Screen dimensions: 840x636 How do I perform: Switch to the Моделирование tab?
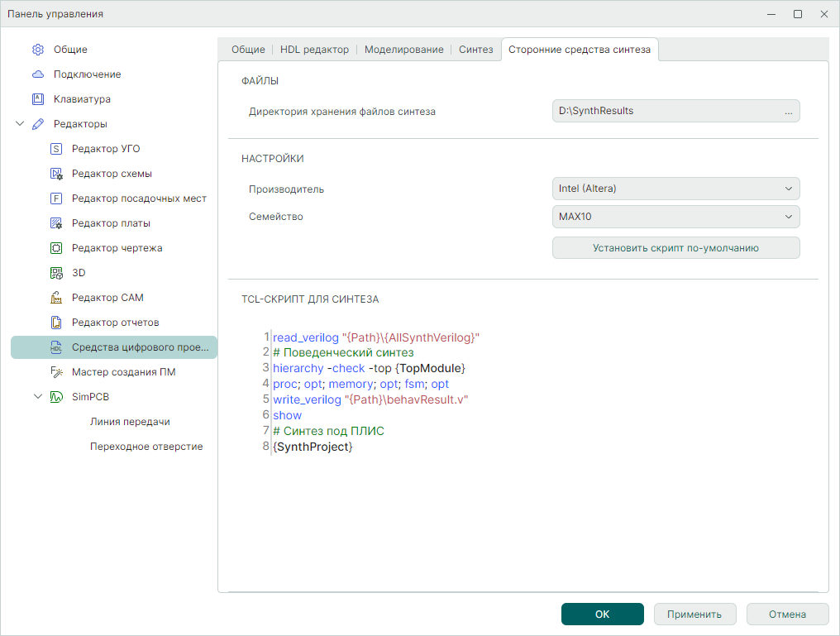pyautogui.click(x=403, y=50)
